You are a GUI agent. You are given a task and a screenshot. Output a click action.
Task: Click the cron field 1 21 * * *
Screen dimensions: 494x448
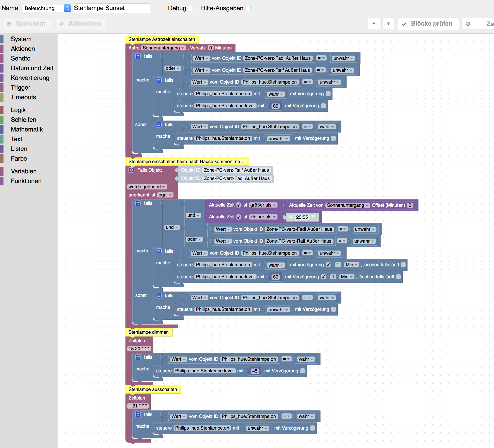coord(138,406)
